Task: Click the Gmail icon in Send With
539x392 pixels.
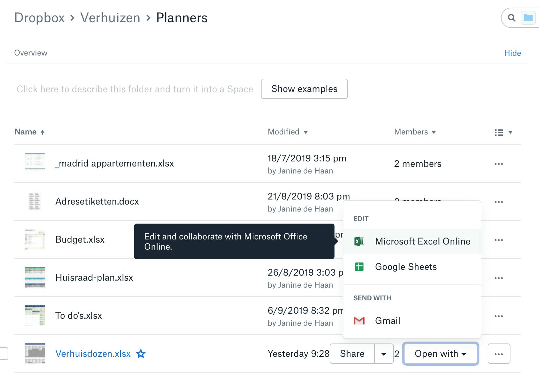Action: (359, 321)
